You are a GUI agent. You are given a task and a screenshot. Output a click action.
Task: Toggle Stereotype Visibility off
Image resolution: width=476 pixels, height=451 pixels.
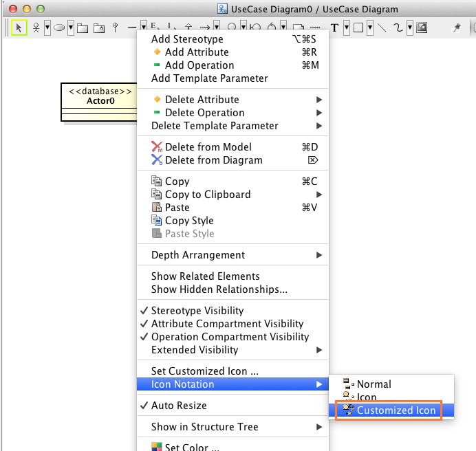(197, 311)
